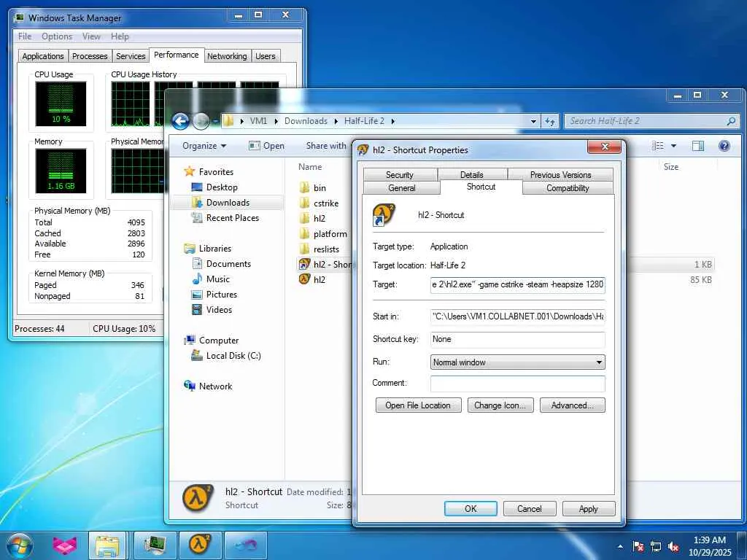Click the Search Half-Life 2 box
This screenshot has width=747, height=560.
pyautogui.click(x=651, y=121)
